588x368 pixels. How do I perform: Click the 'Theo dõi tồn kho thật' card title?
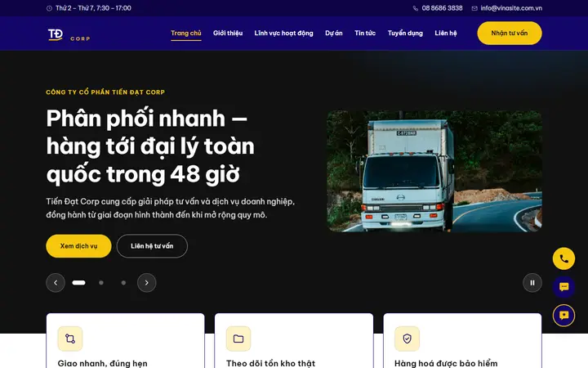coord(270,363)
